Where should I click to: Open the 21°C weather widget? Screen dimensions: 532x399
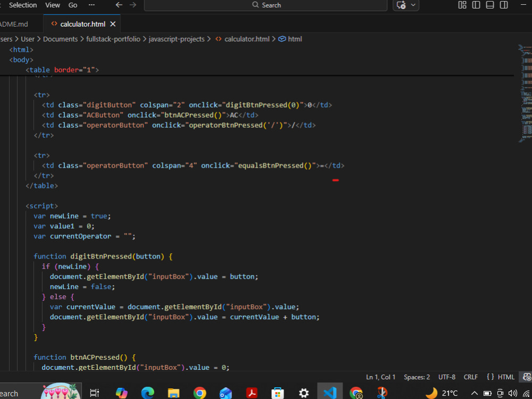tap(442, 393)
